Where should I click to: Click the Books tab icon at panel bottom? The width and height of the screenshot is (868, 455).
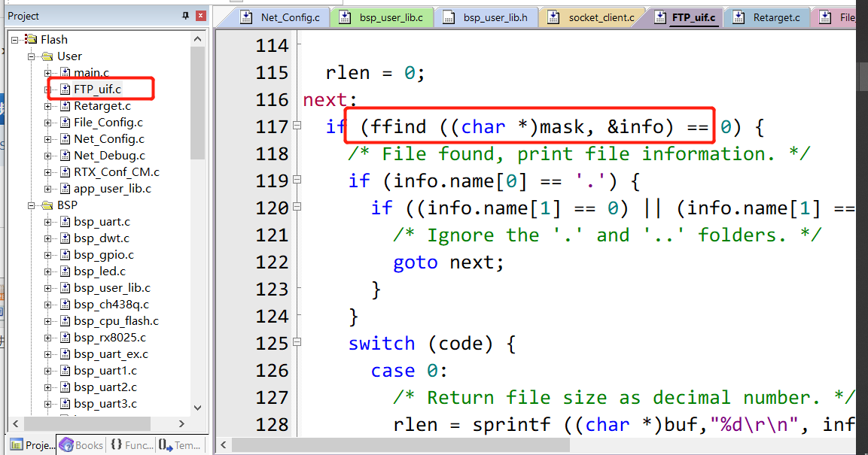66,445
